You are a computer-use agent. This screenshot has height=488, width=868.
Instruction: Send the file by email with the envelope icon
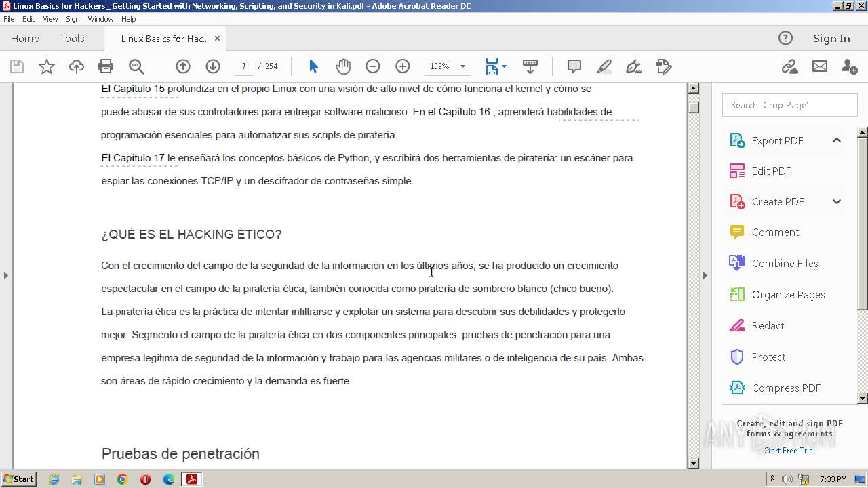click(x=820, y=66)
